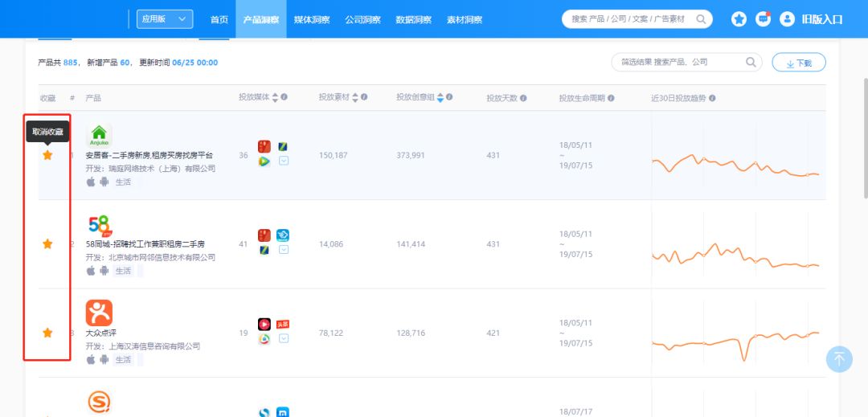
Task: Click the search magnifier in top search bar
Action: [701, 19]
